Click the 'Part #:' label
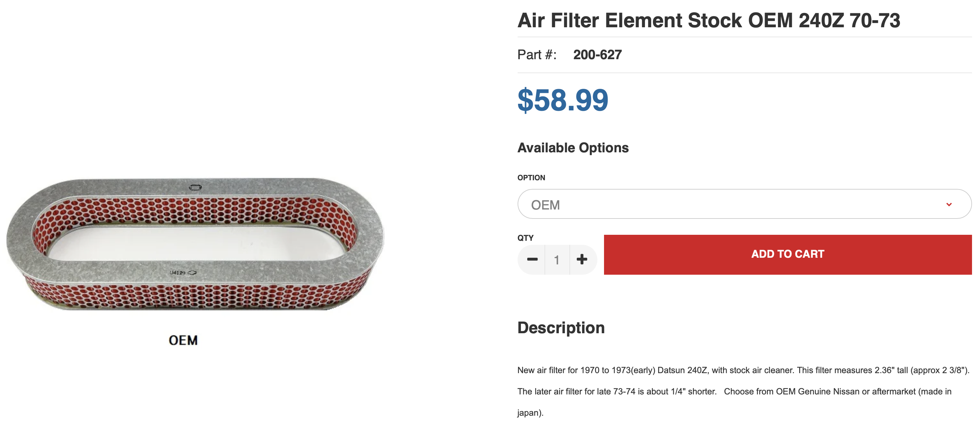This screenshot has height=433, width=980. (537, 55)
